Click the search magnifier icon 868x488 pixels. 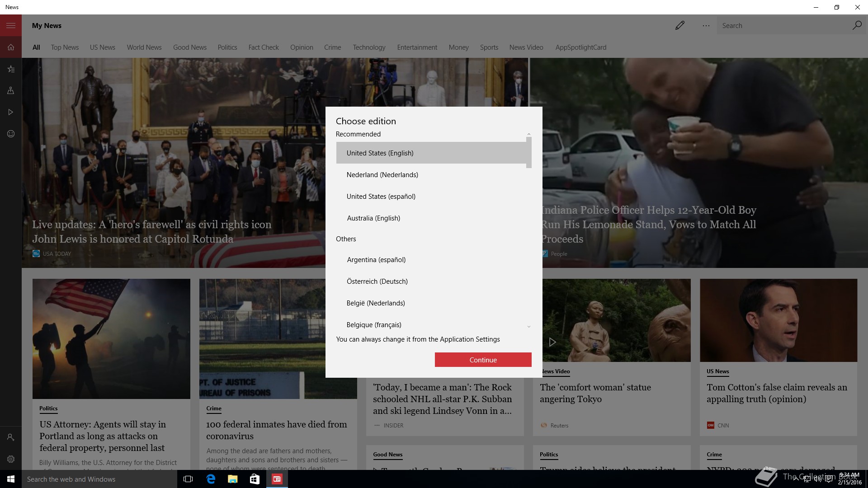tap(857, 25)
